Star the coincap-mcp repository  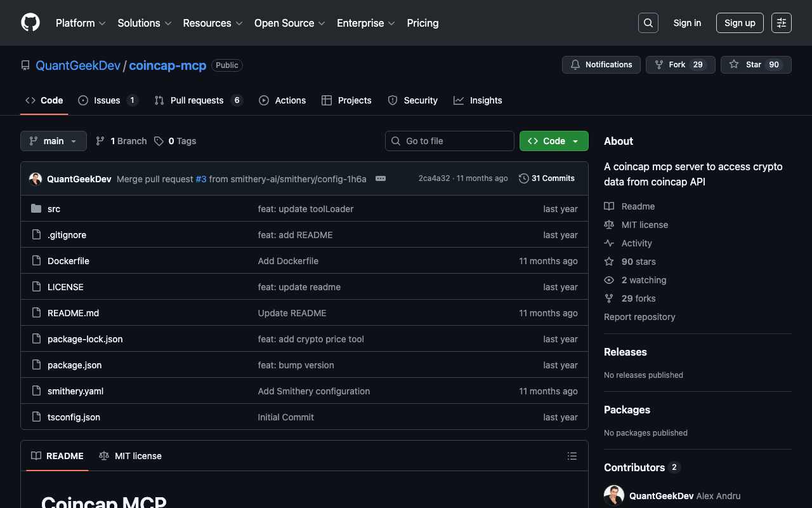click(x=756, y=65)
